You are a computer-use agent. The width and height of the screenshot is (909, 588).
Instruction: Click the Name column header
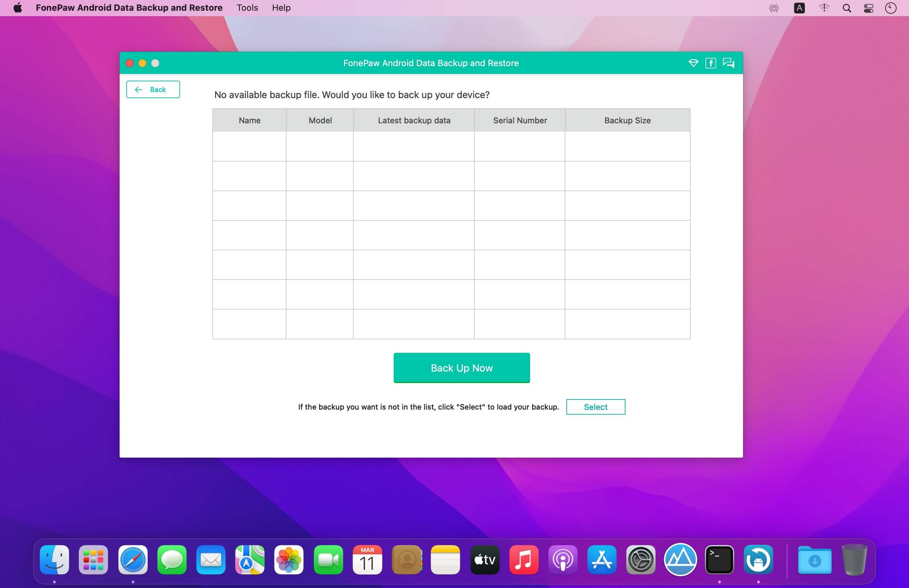coord(250,120)
